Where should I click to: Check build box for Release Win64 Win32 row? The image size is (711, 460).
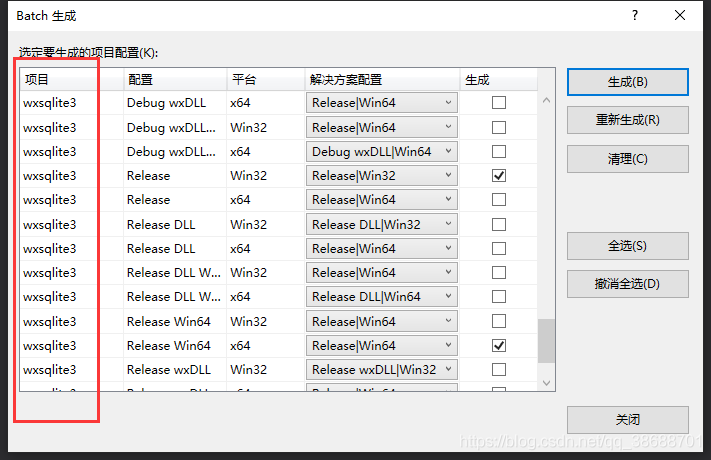pyautogui.click(x=499, y=321)
